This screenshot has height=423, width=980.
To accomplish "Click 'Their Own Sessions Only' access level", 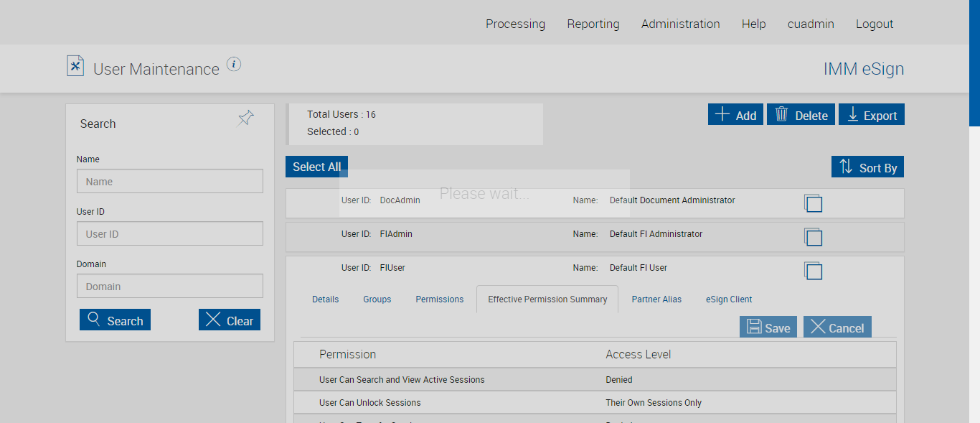I will coord(654,403).
